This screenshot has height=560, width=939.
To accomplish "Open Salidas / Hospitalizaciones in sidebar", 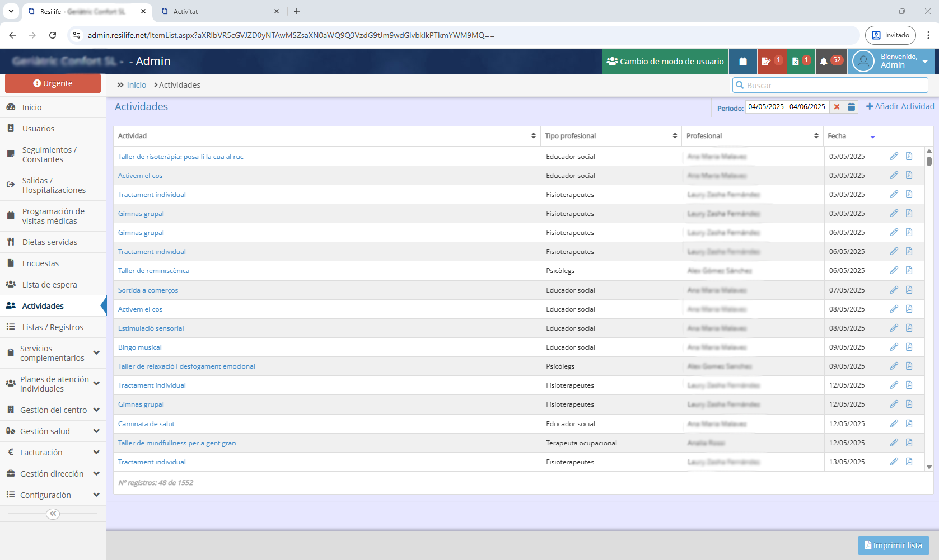I will pyautogui.click(x=53, y=185).
